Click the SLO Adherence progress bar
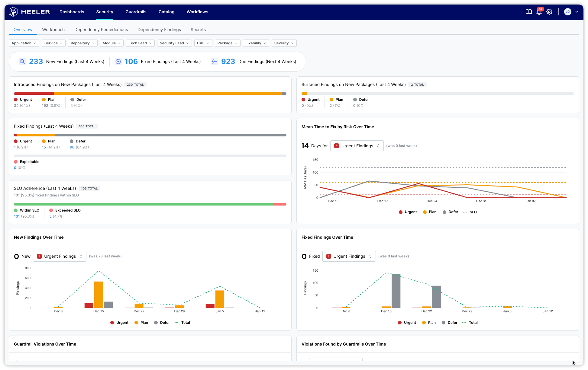Viewport: 588px width, 370px height. click(150, 204)
